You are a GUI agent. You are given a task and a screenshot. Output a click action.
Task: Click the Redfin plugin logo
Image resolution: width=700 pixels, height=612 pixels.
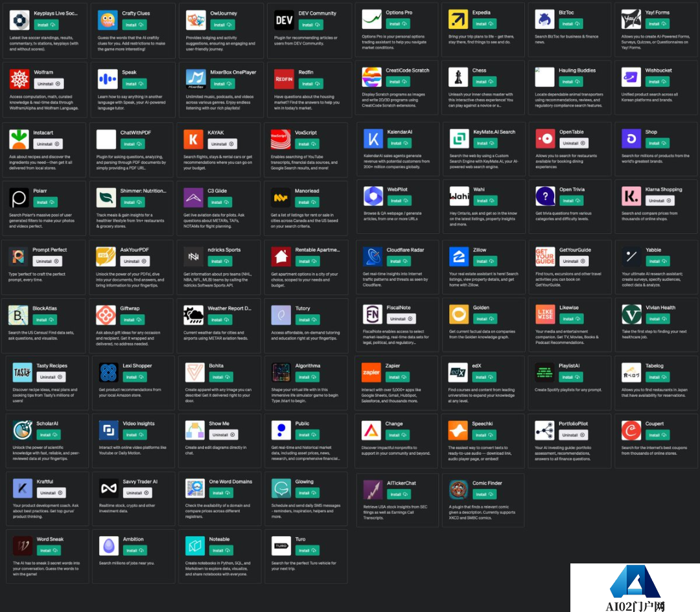point(284,79)
